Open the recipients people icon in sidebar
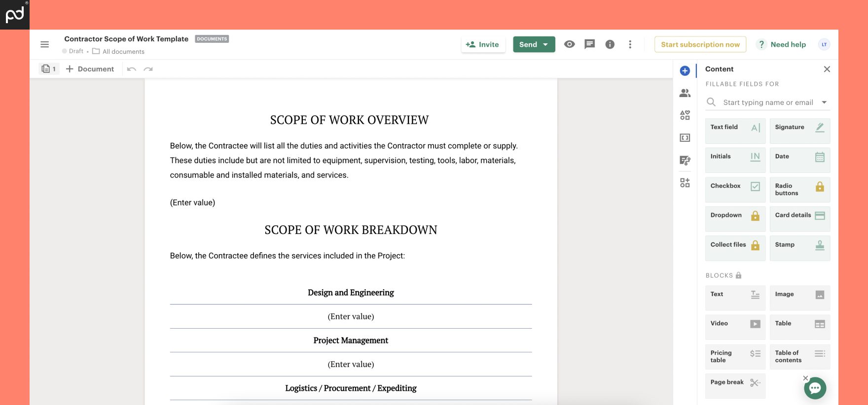Screen dimensions: 868x405 [685, 93]
